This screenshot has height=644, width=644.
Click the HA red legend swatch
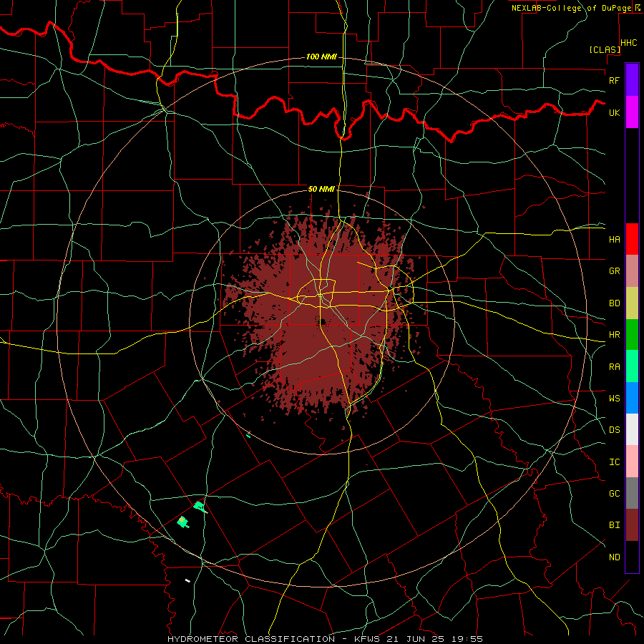click(632, 239)
